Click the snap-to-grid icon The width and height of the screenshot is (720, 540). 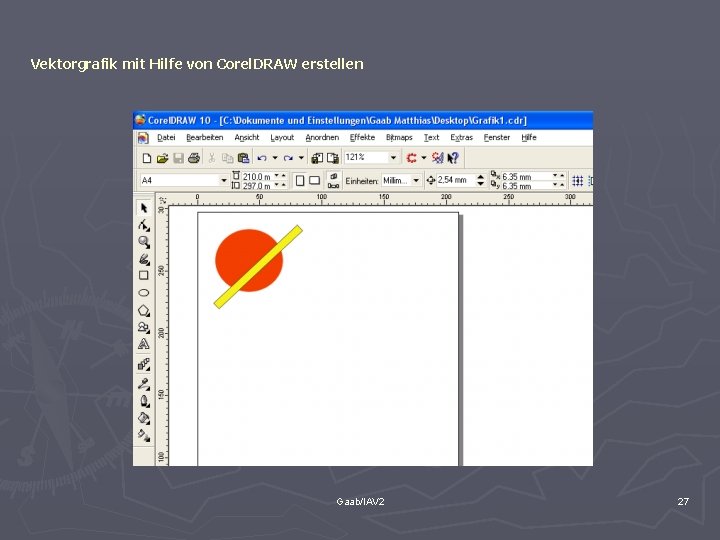tap(578, 181)
